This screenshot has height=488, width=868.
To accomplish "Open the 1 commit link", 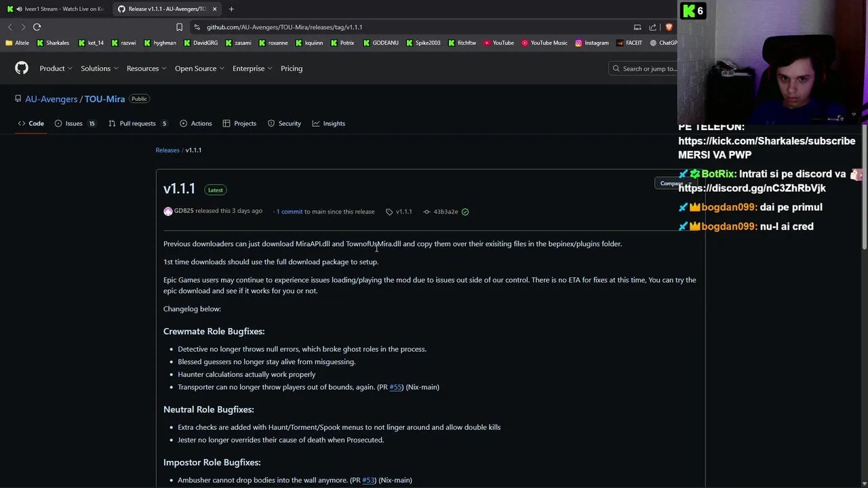I will (290, 211).
